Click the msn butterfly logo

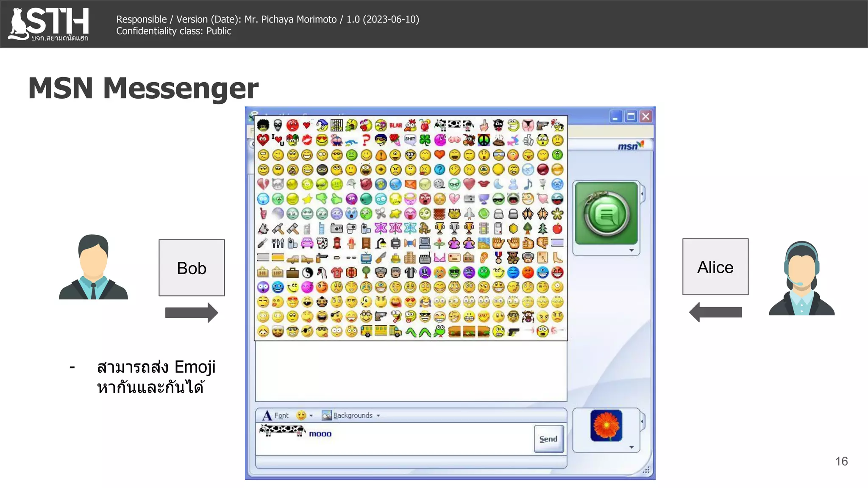(x=631, y=146)
